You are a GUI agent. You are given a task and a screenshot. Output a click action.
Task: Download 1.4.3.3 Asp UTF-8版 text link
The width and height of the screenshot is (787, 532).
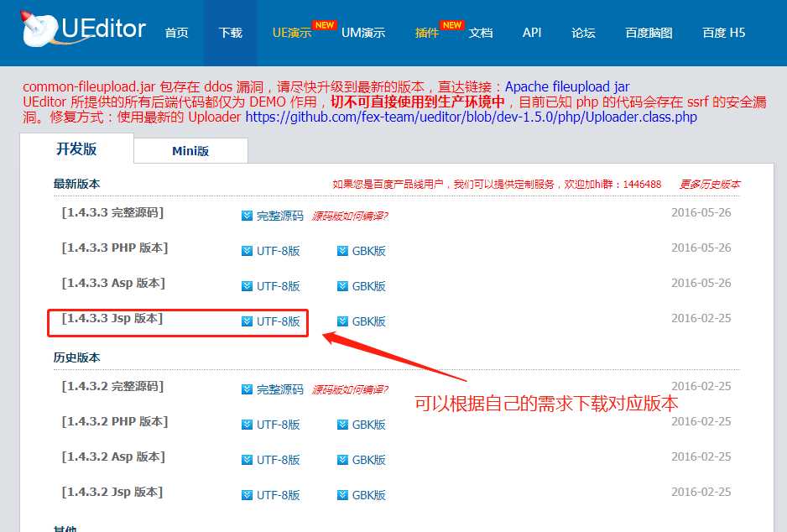(278, 286)
